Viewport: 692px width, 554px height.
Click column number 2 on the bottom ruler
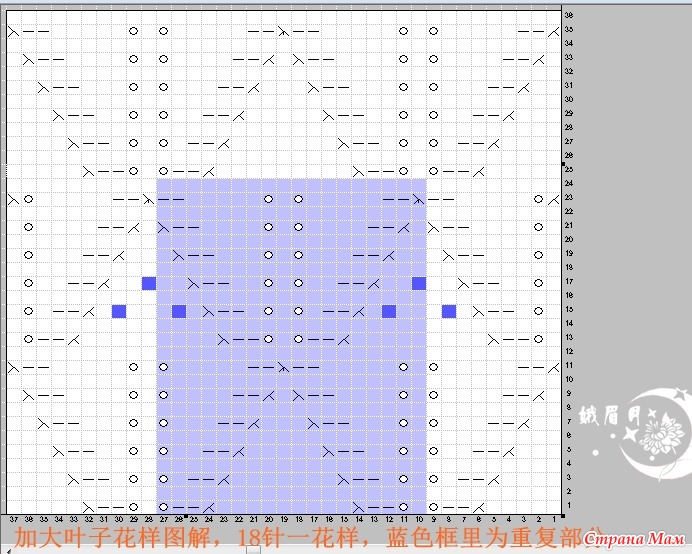click(x=539, y=520)
